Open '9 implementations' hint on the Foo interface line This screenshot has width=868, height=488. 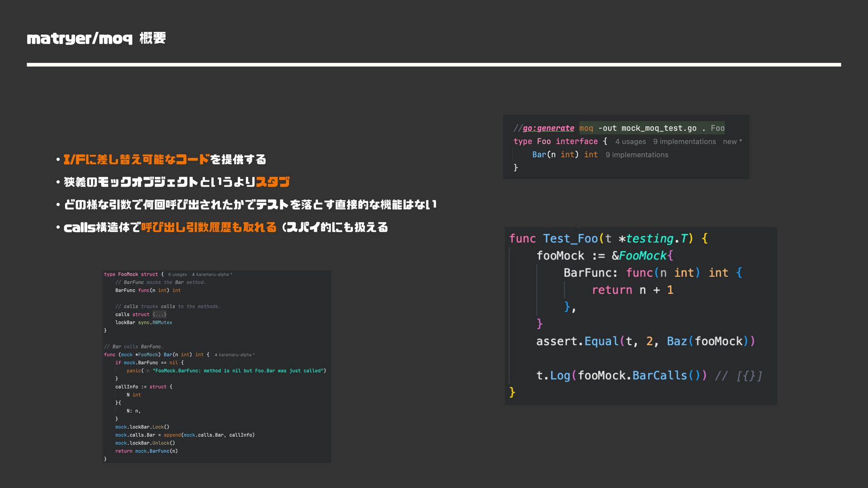coord(684,141)
